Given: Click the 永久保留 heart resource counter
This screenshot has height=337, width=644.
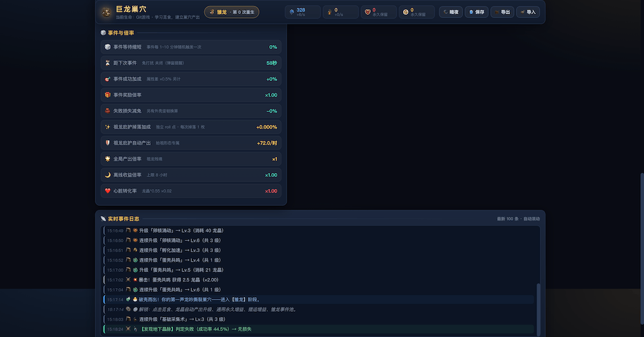Looking at the screenshot, I should [379, 12].
